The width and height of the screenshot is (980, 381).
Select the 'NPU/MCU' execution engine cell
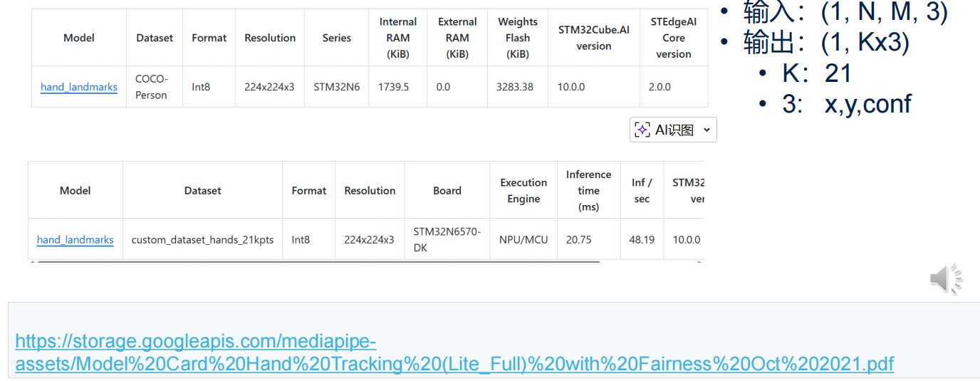point(523,240)
